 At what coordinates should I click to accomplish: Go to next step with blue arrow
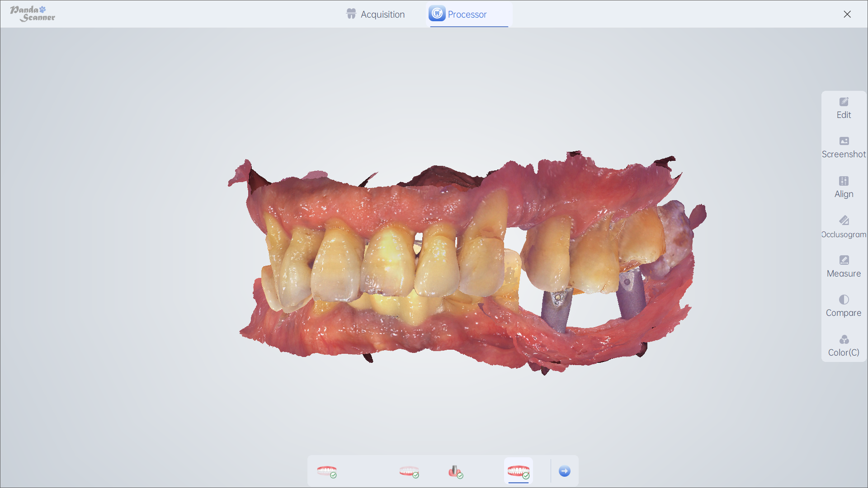[565, 471]
